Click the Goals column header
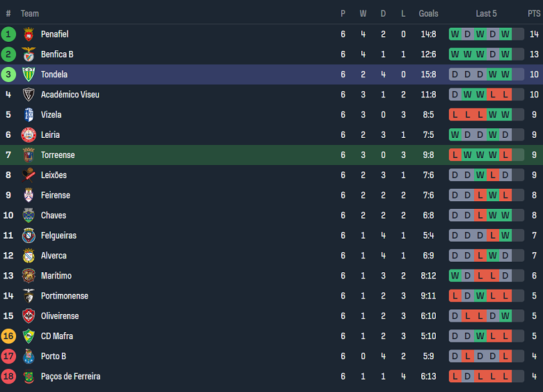 (x=428, y=13)
